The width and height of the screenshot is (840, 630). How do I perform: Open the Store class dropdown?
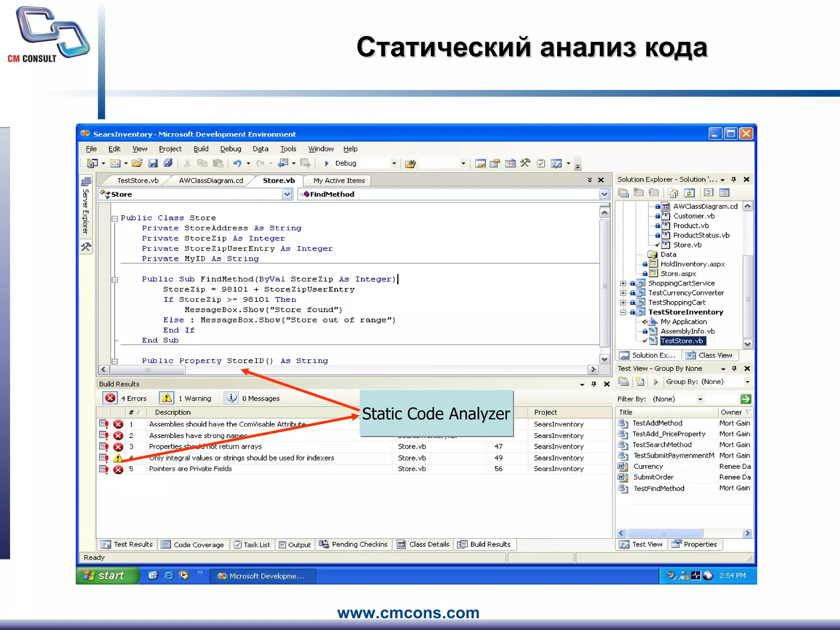coord(287,194)
